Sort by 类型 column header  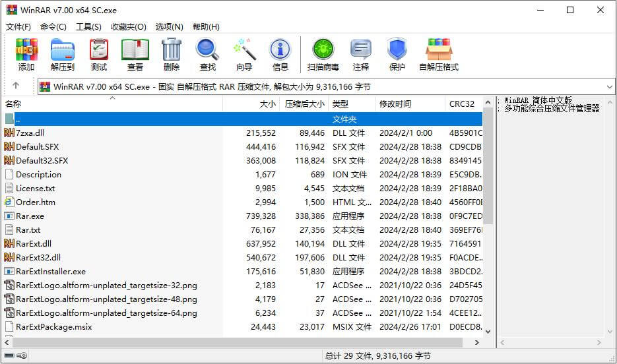click(x=351, y=104)
